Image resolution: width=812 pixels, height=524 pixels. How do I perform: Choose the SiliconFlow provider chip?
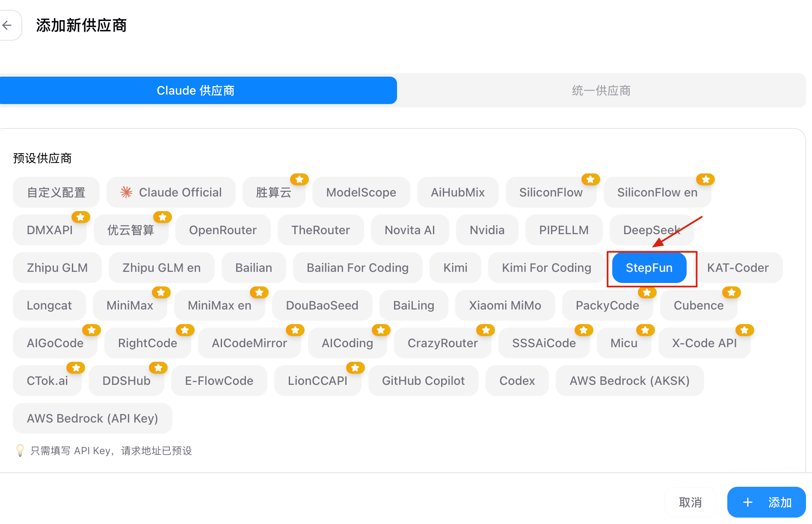coord(551,192)
